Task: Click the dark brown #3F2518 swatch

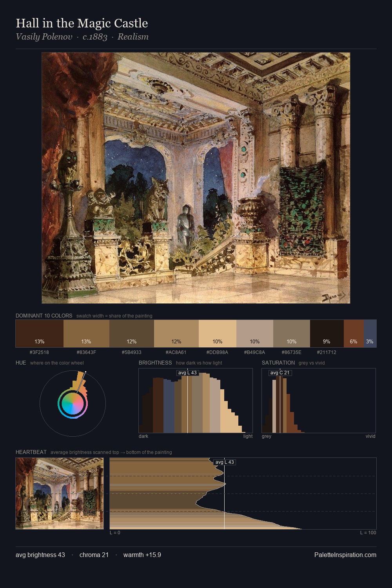Action: (x=40, y=334)
